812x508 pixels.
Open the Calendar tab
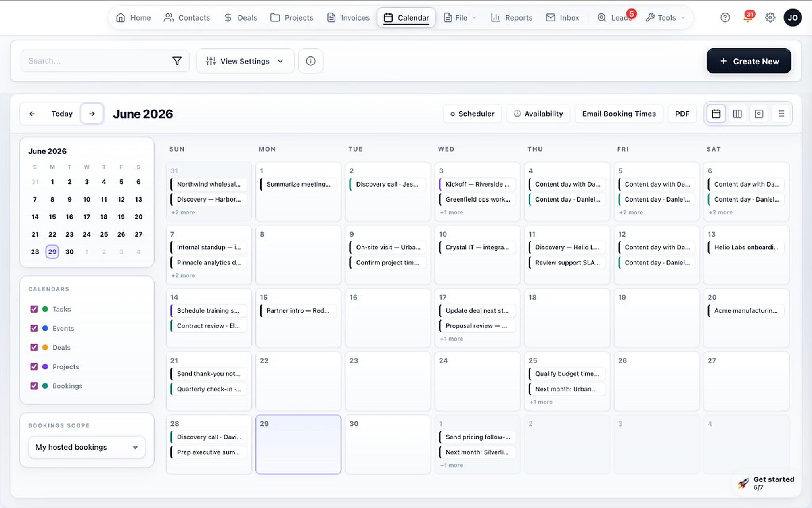pos(406,18)
